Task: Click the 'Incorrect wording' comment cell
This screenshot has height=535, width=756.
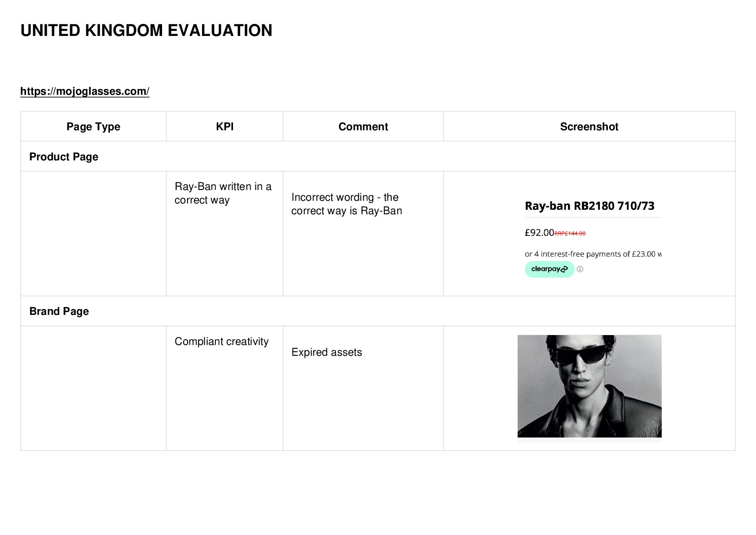Action: point(363,234)
